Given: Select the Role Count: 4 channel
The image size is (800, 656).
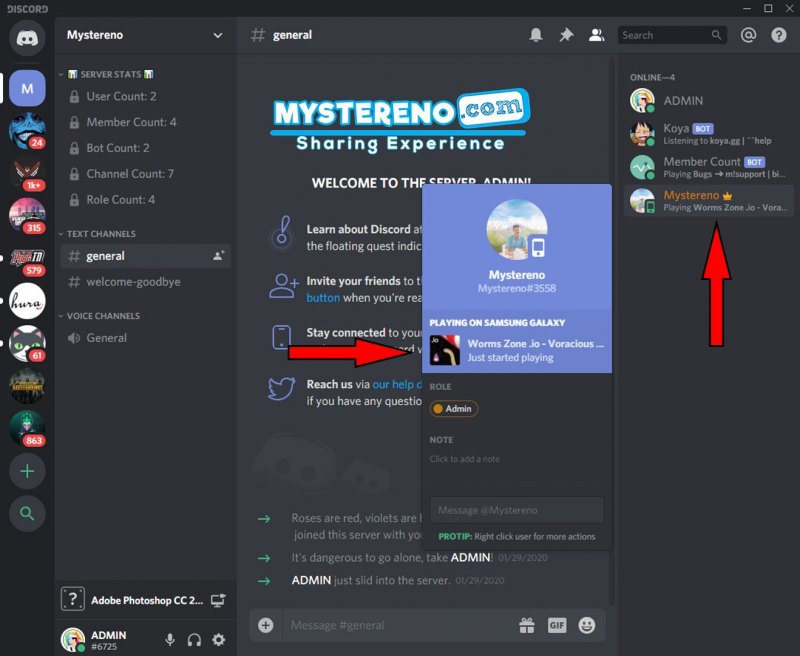Looking at the screenshot, I should pos(145,199).
